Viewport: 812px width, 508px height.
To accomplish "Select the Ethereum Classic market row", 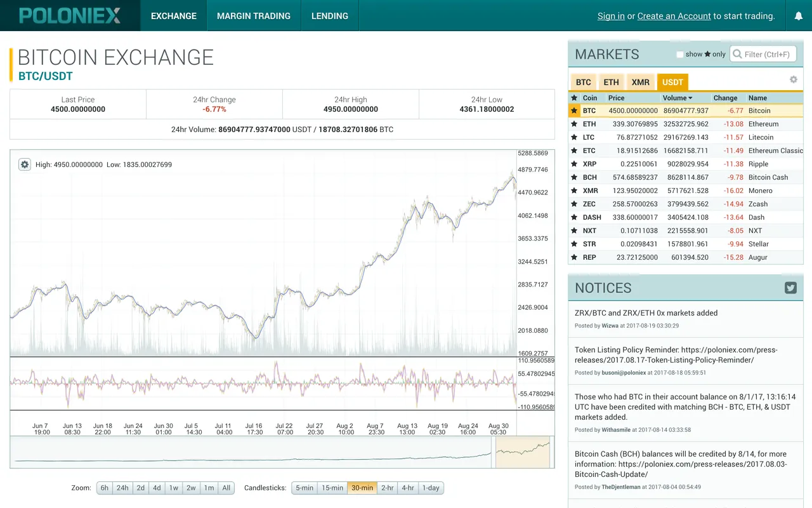I will (686, 150).
